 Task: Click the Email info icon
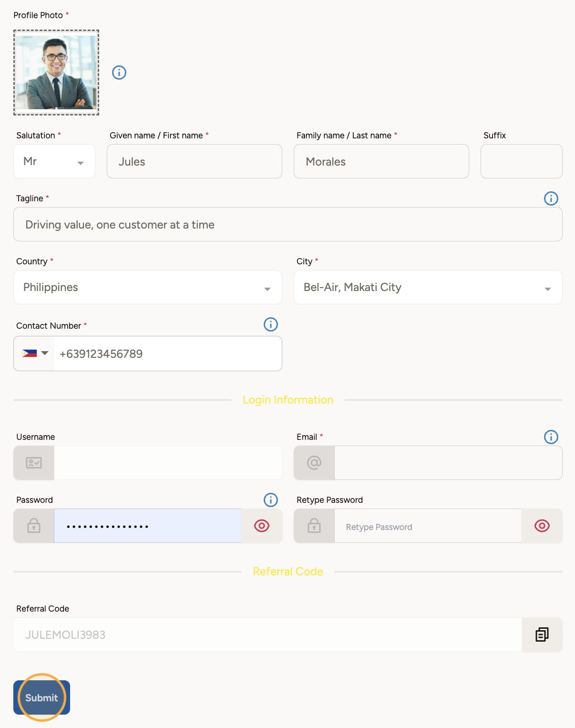tap(551, 437)
